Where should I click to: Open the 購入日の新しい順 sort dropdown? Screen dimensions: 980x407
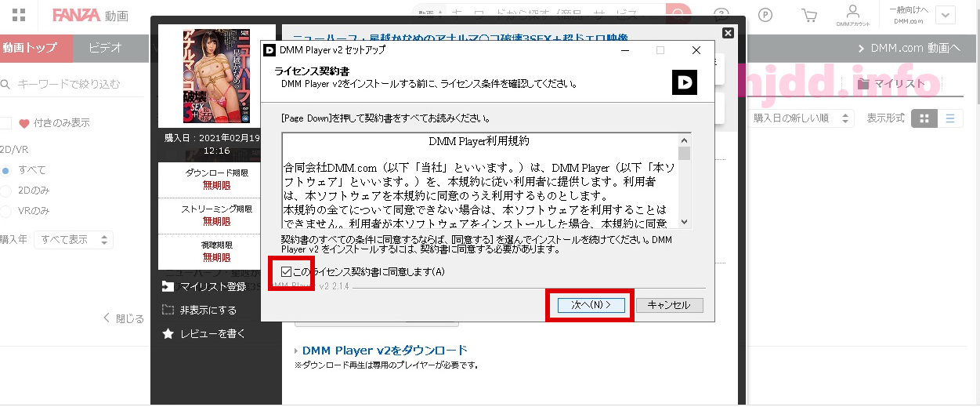[800, 118]
